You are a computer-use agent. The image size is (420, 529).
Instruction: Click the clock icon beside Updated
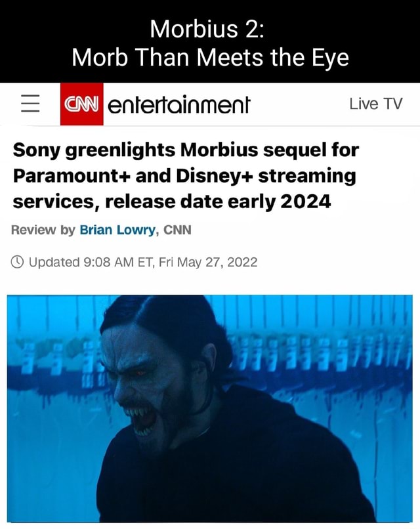point(18,262)
